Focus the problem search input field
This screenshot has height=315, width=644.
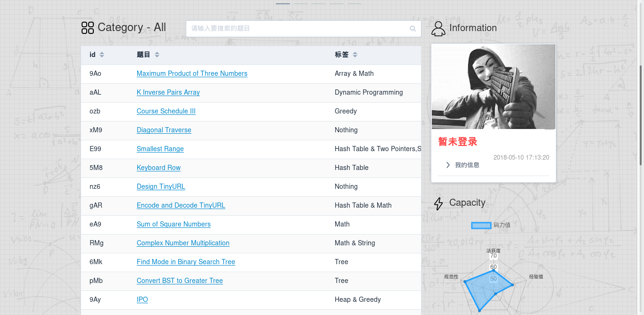coord(303,29)
